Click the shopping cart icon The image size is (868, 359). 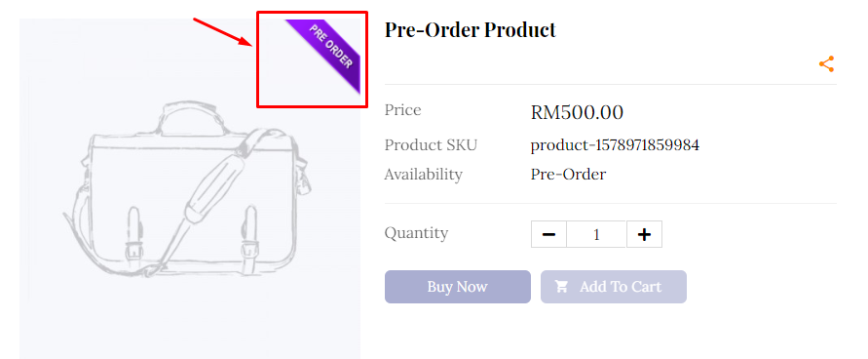tap(561, 287)
